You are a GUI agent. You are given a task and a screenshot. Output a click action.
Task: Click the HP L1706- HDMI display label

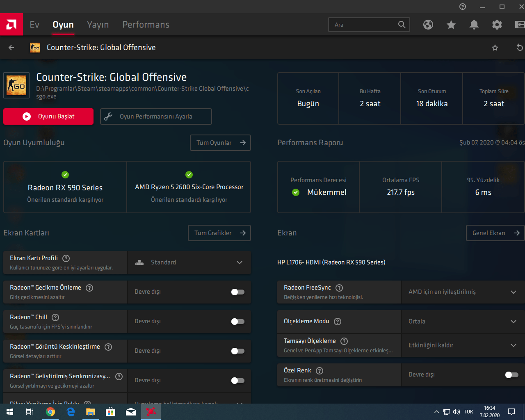pyautogui.click(x=331, y=262)
